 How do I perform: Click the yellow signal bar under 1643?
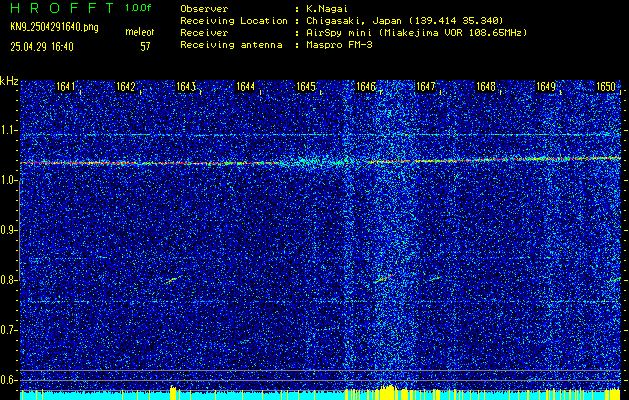point(173,392)
